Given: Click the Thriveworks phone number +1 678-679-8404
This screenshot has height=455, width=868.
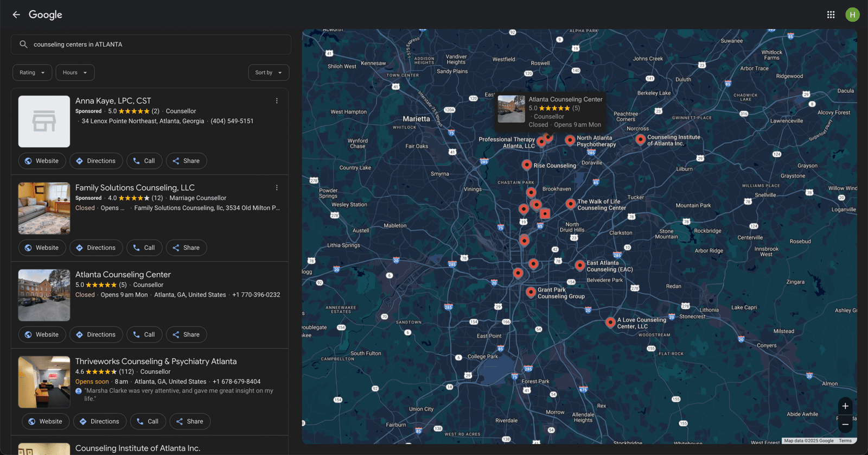Looking at the screenshot, I should click(237, 382).
